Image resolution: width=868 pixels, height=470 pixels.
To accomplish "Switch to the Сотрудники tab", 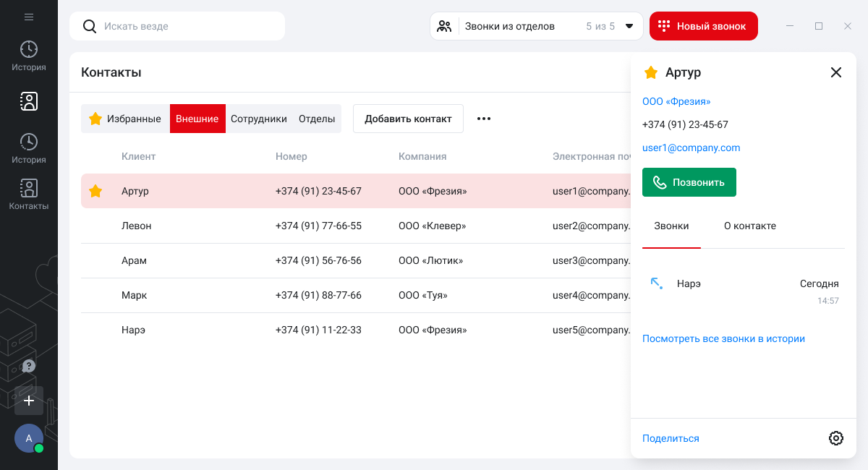I will point(259,119).
